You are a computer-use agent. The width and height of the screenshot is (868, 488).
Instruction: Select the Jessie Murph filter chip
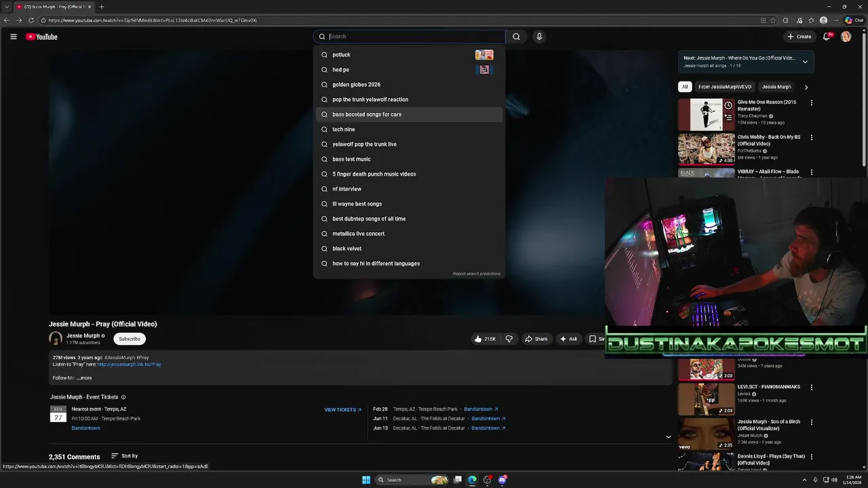(776, 87)
